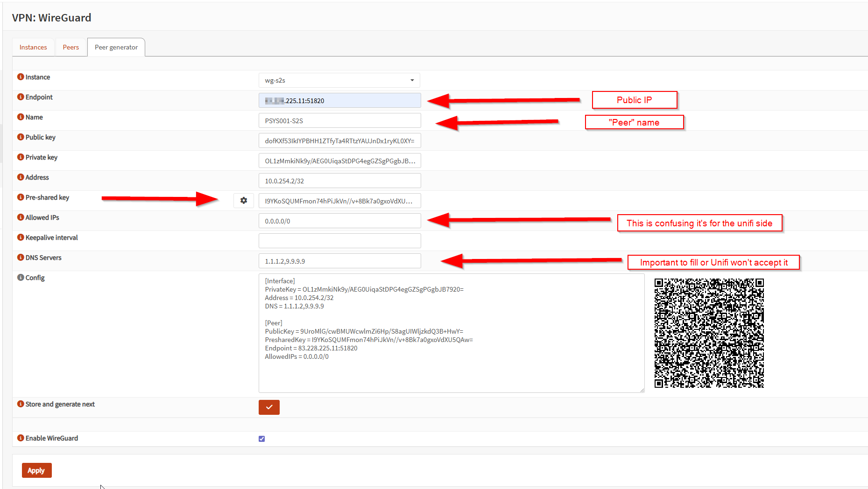Open the Instance dropdown showing wg-s2s

[x=339, y=80]
